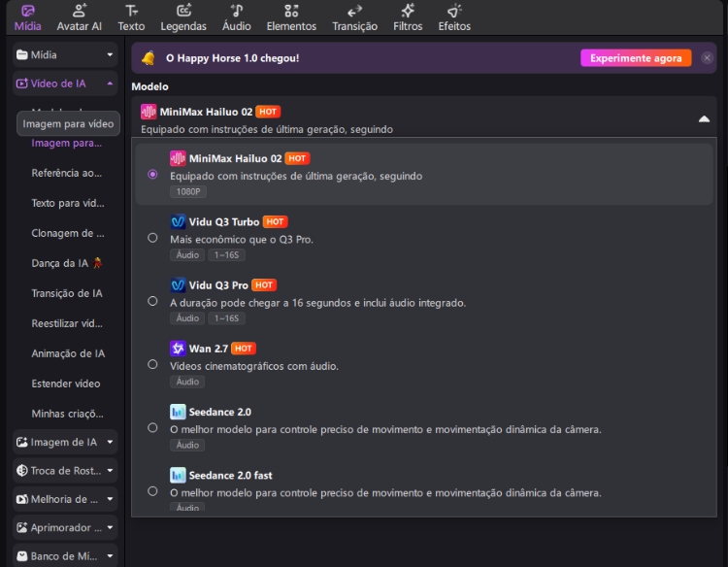The height and width of the screenshot is (567, 728).
Task: Click the HOT badge beside Vidu Q3 Pro
Action: pyautogui.click(x=264, y=285)
